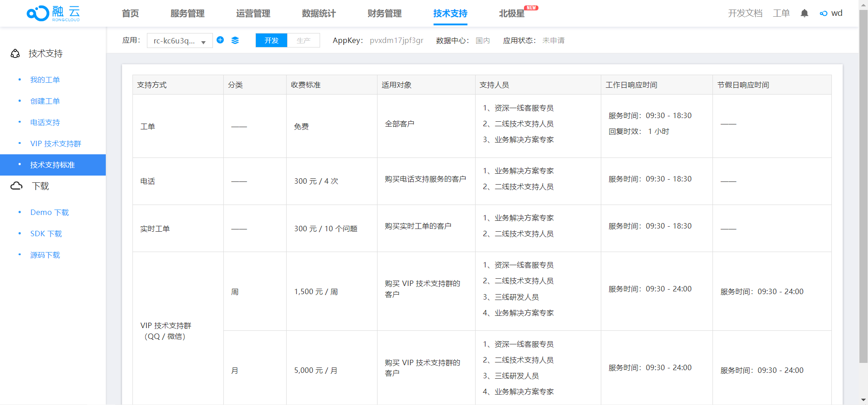
Task: Select 创建工单 in the sidebar
Action: tap(45, 101)
